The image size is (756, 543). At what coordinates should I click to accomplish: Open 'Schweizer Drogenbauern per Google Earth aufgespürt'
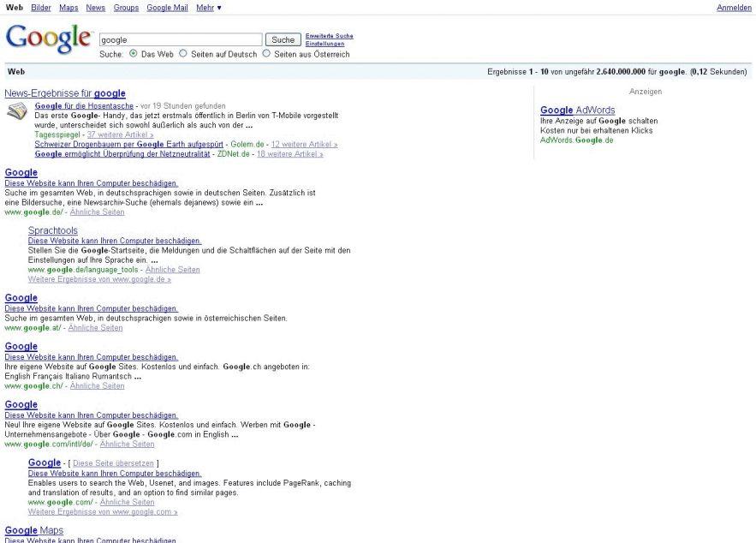point(128,144)
